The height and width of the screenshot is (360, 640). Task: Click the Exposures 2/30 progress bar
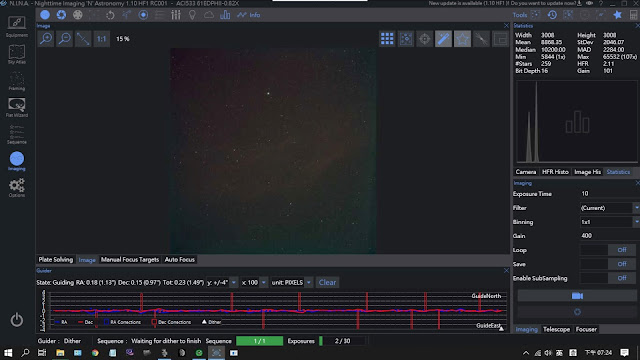342,341
